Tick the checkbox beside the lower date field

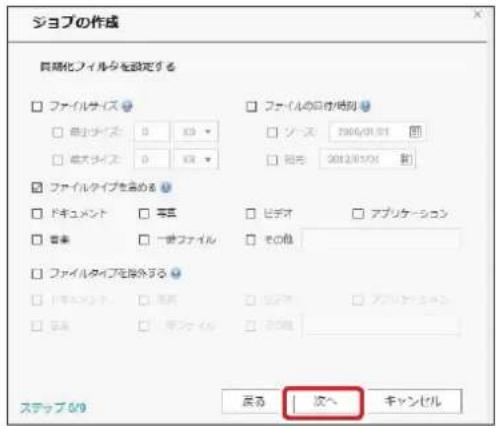tap(272, 160)
